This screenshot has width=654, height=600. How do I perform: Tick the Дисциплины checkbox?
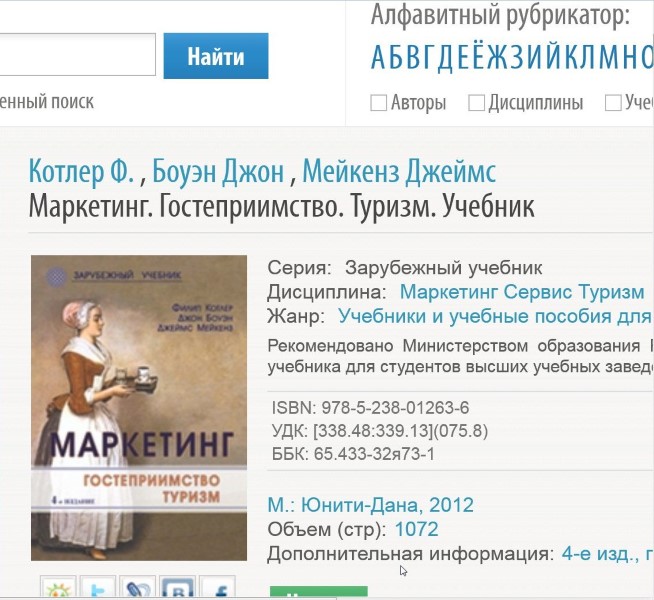tap(476, 103)
